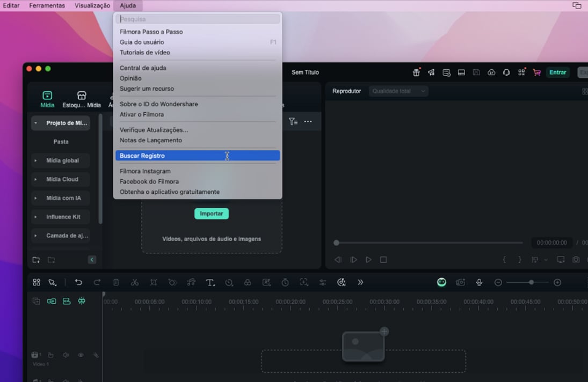Click the redo arrow in timeline toolbar

(97, 282)
